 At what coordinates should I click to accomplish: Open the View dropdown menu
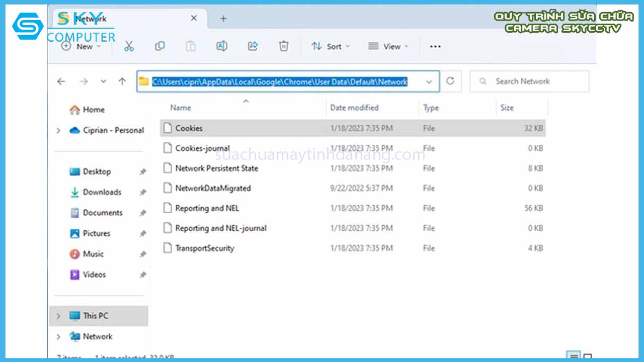388,46
